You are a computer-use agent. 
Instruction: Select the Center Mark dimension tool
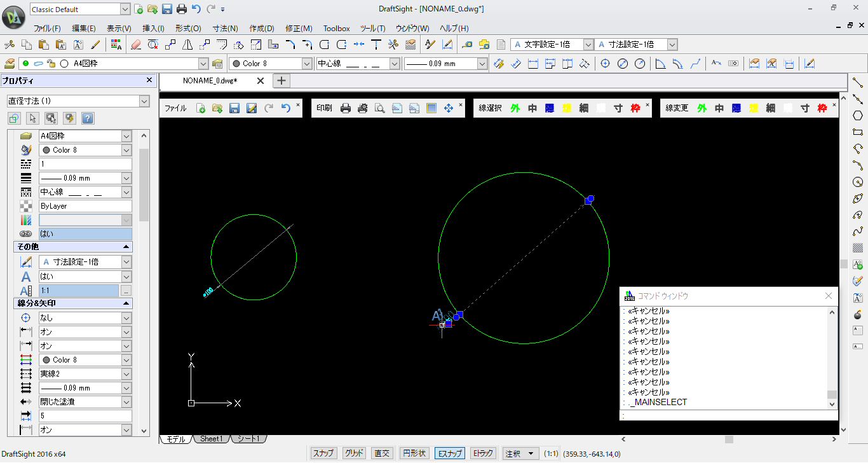click(606, 64)
